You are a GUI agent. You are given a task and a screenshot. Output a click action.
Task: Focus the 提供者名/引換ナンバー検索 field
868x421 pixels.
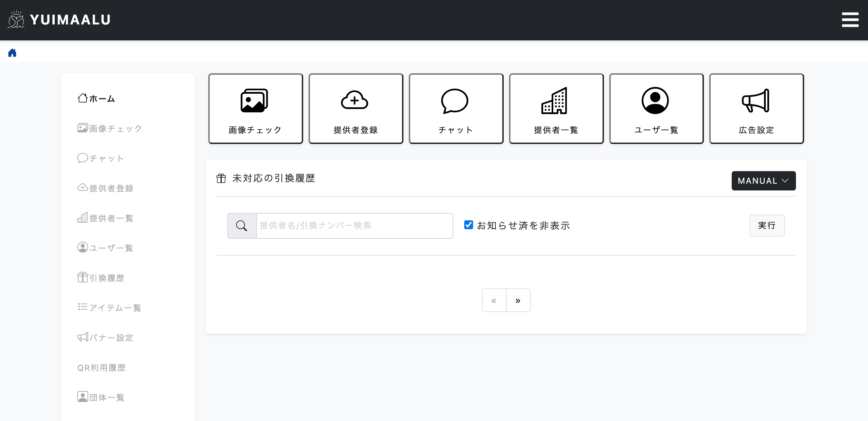354,226
